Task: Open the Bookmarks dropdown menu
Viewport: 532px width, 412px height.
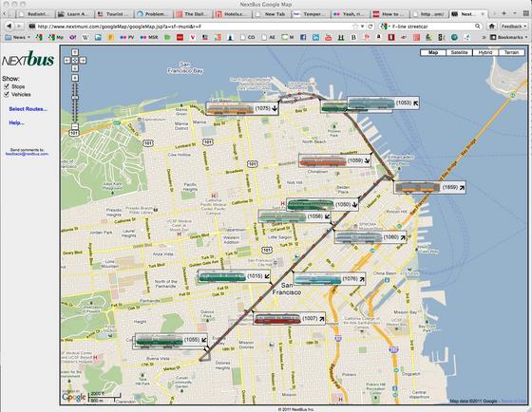Action: tap(509, 37)
